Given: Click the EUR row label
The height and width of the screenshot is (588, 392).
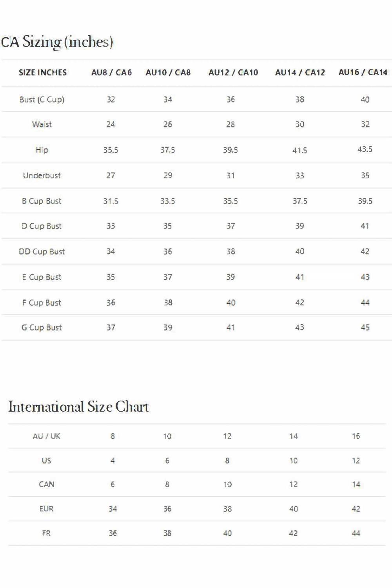Looking at the screenshot, I should point(46,509).
